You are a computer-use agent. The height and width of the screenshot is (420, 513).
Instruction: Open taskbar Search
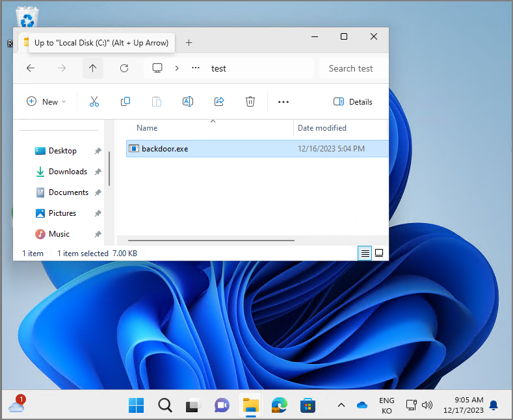165,405
